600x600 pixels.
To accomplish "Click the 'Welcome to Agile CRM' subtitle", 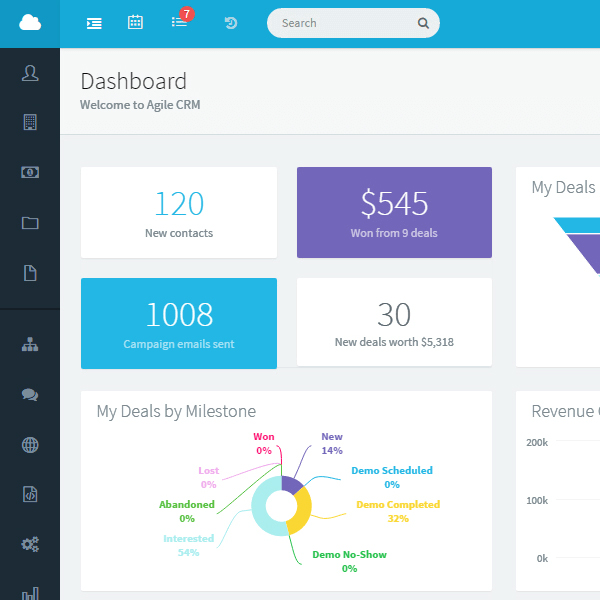I will tap(140, 105).
